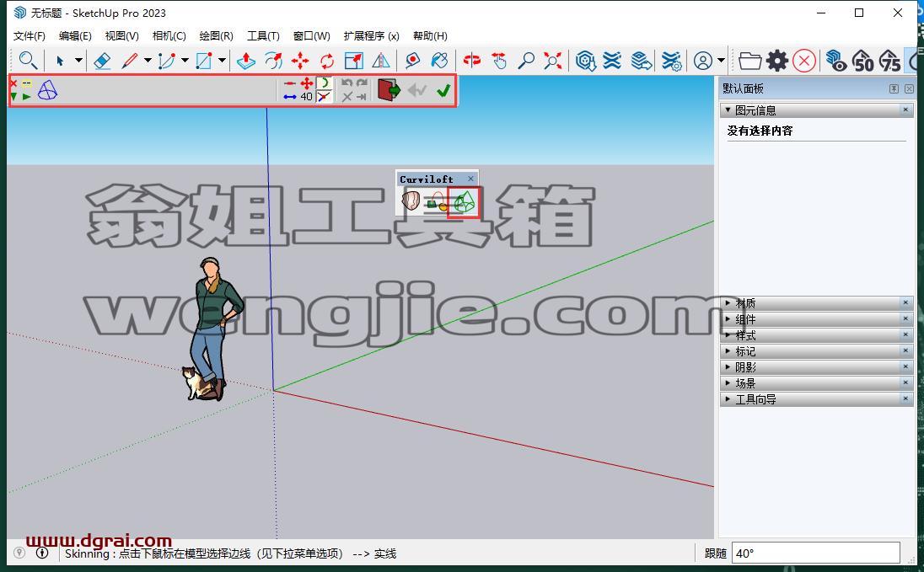The height and width of the screenshot is (572, 924).
Task: Open the 绘图(R) menu
Action: point(217,36)
